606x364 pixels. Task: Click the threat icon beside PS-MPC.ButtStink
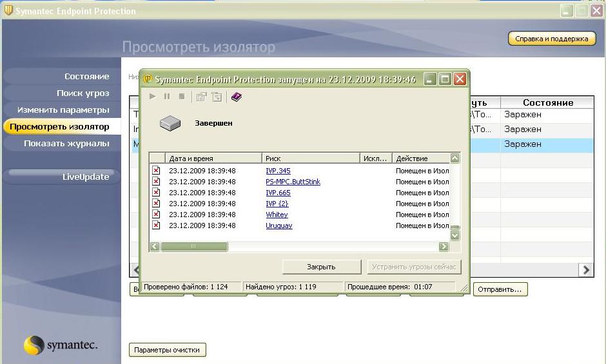[156, 181]
